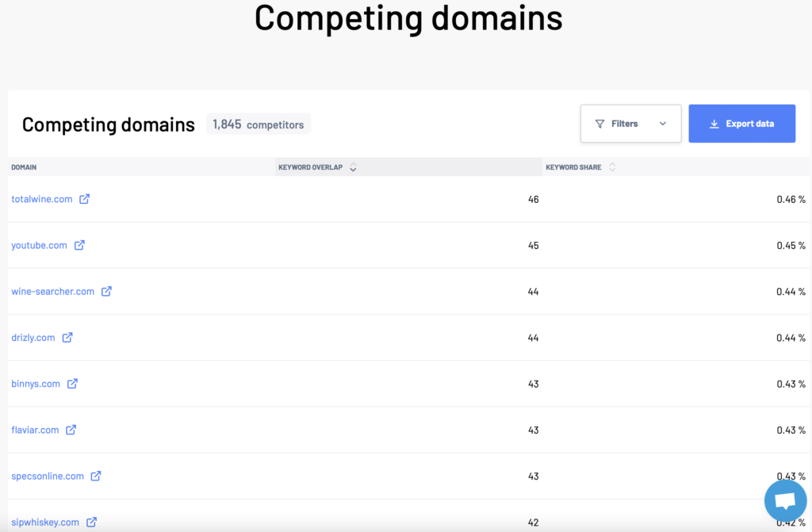
Task: Open the binnys.com domain link
Action: click(36, 383)
